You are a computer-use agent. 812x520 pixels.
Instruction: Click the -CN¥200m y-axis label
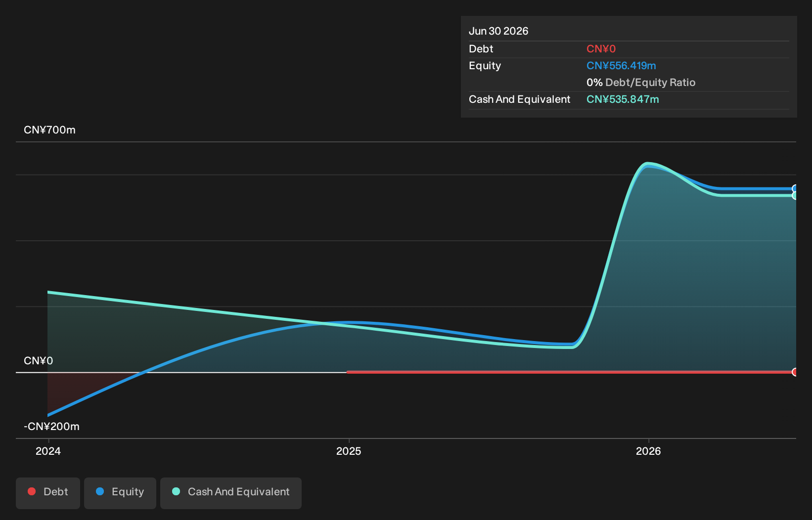[51, 427]
